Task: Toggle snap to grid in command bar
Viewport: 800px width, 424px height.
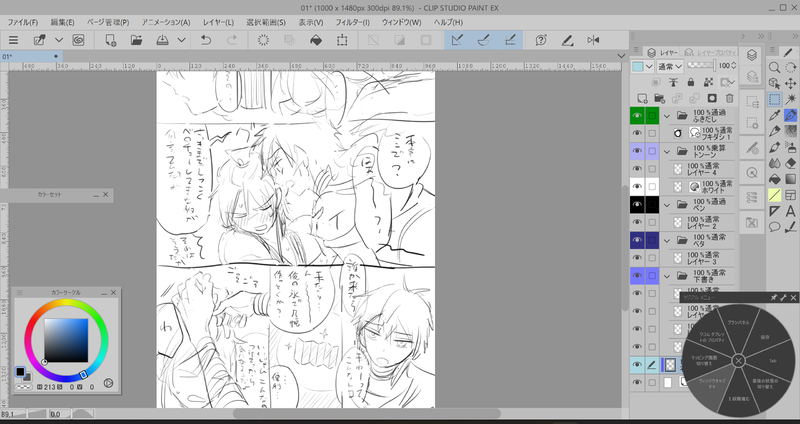Action: tap(510, 40)
